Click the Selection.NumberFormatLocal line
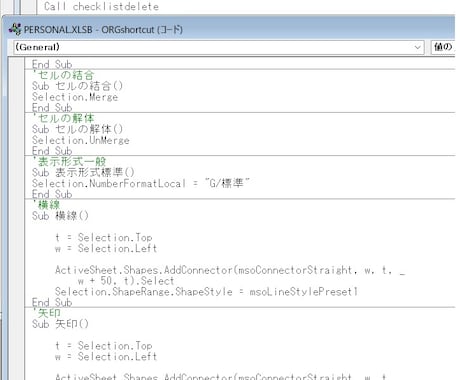 coord(141,183)
